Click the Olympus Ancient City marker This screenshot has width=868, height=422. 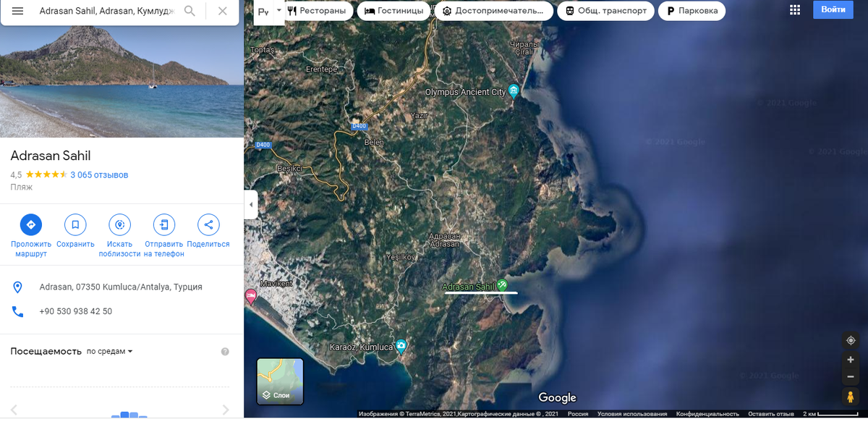coord(514,90)
